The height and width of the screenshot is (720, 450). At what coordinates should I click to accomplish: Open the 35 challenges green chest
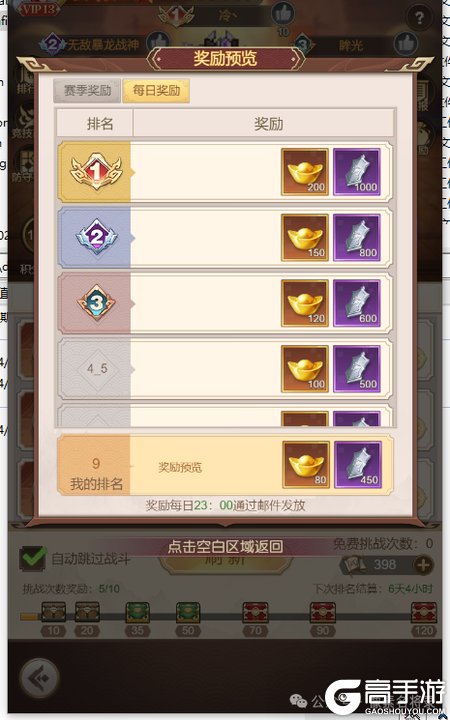pos(137,613)
